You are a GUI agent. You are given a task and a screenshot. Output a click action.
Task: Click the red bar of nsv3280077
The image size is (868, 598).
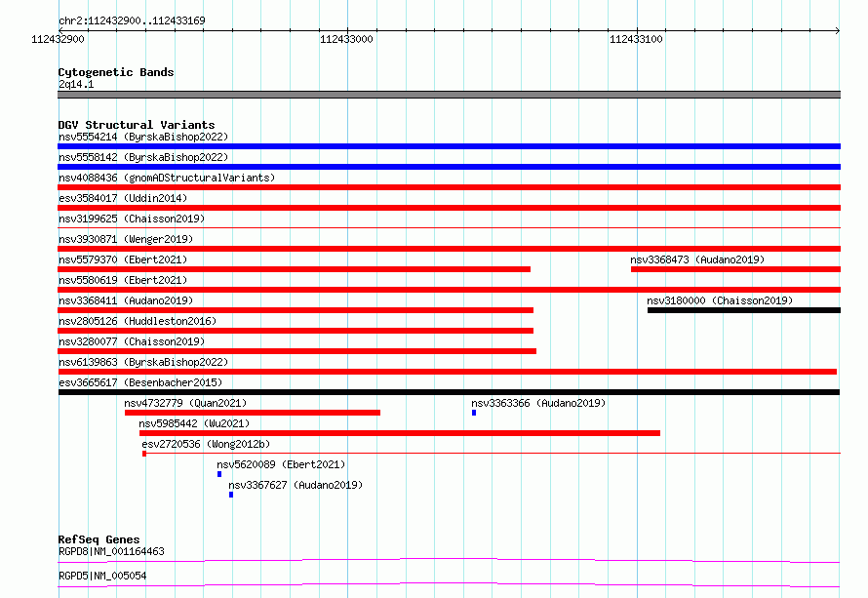296,351
